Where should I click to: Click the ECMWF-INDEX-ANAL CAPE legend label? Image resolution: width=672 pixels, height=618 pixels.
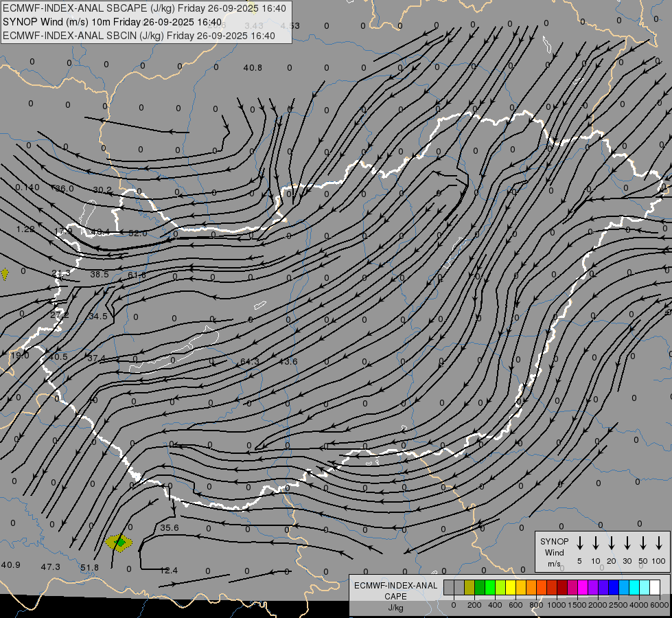click(395, 591)
